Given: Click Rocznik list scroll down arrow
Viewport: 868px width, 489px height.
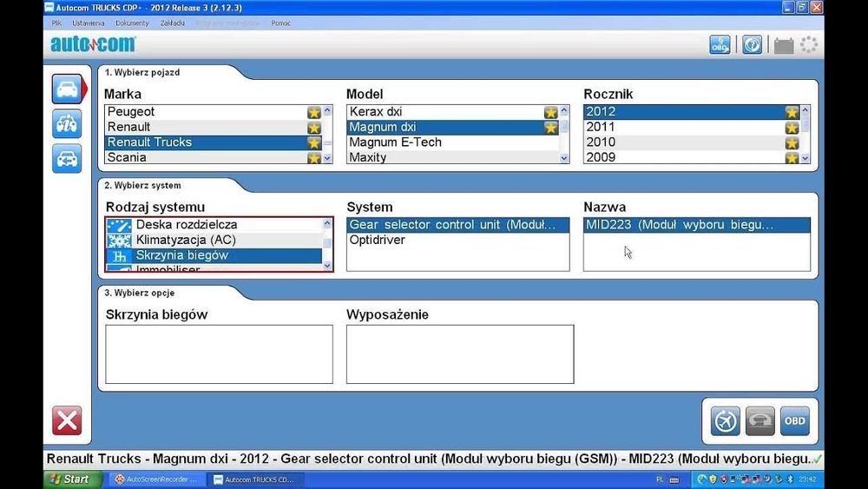Looking at the screenshot, I should tap(805, 158).
